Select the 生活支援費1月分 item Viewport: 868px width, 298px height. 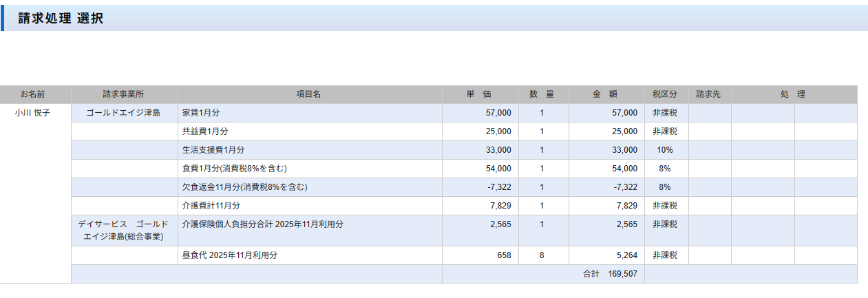(x=213, y=150)
